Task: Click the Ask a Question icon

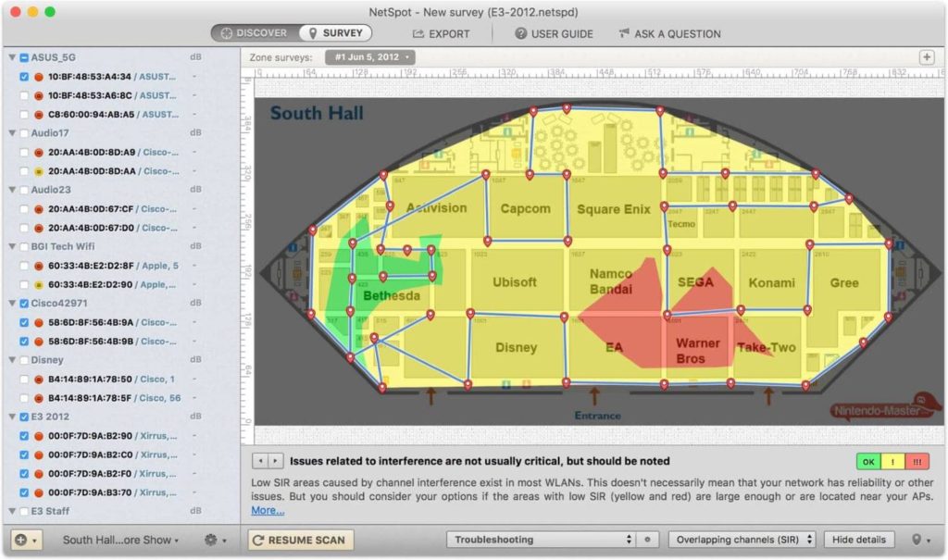Action: 625,33
